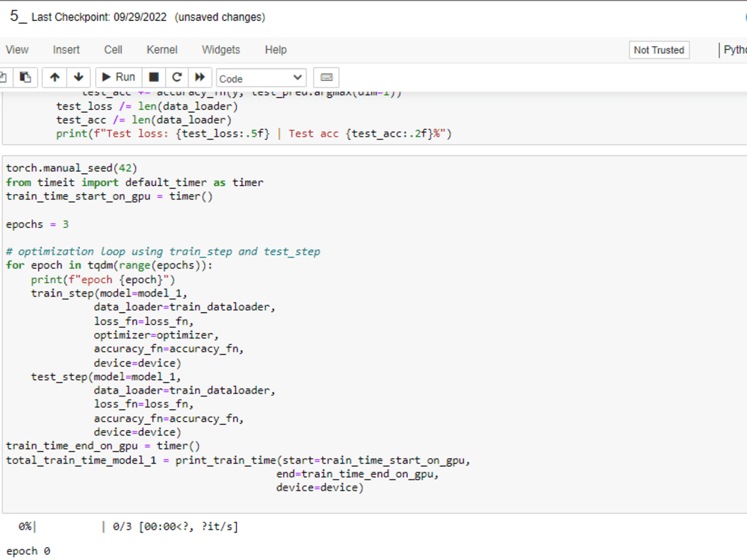This screenshot has width=747, height=560.
Task: Open the View menu
Action: pos(17,50)
